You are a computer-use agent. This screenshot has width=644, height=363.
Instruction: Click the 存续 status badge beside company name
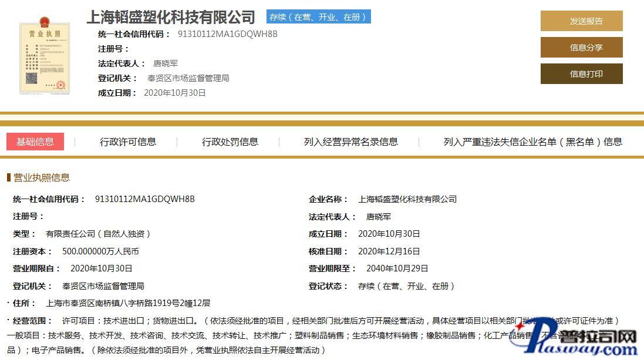[318, 17]
